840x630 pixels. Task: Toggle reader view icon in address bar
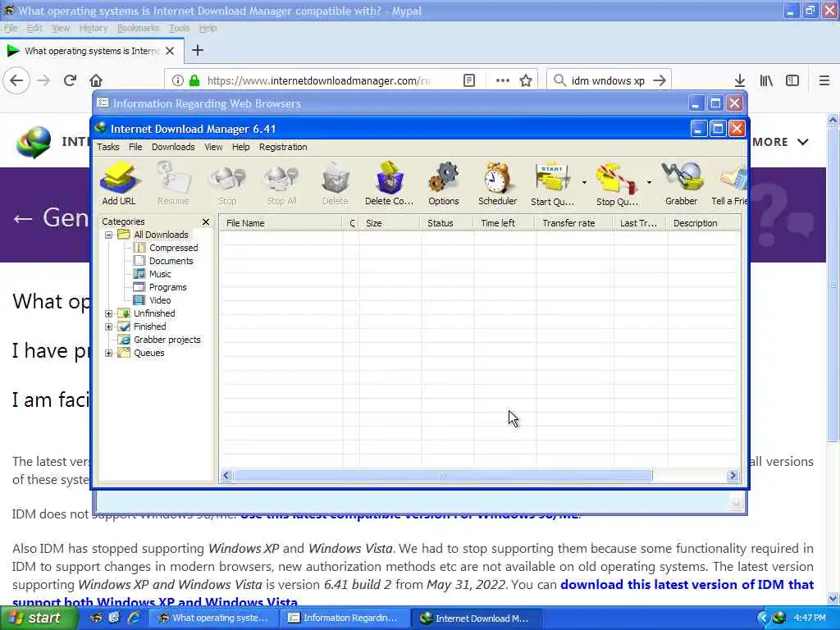(x=468, y=80)
